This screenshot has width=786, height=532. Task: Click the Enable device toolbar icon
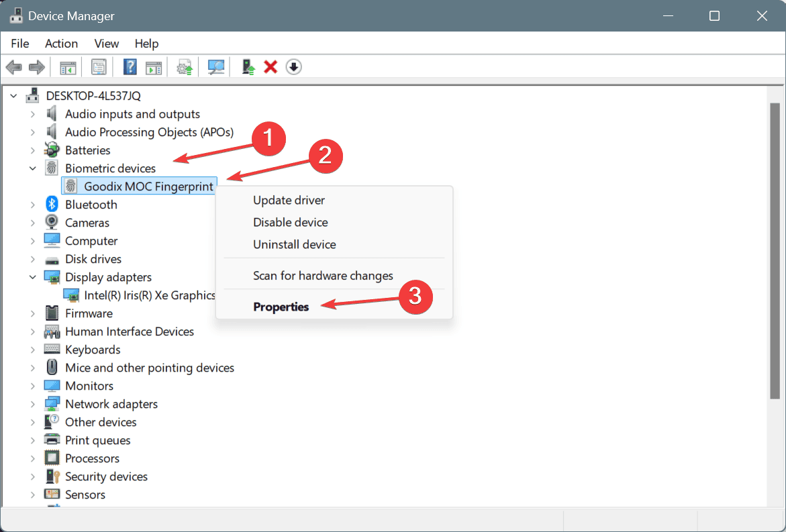(x=248, y=66)
